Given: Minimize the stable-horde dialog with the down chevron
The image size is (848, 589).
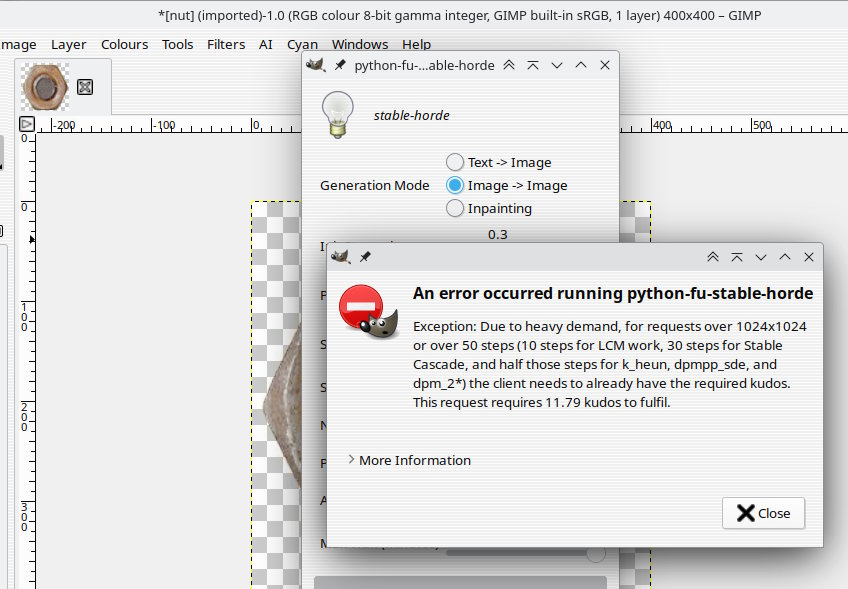Looking at the screenshot, I should click(557, 65).
